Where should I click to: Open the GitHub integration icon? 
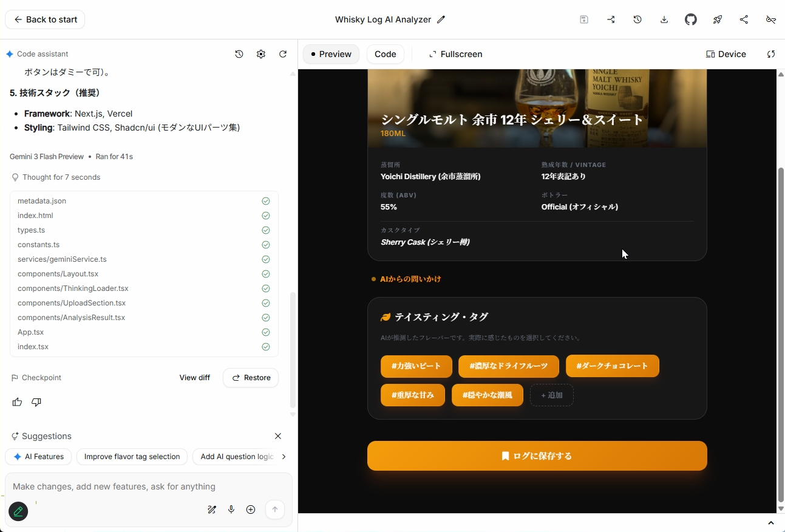(691, 19)
